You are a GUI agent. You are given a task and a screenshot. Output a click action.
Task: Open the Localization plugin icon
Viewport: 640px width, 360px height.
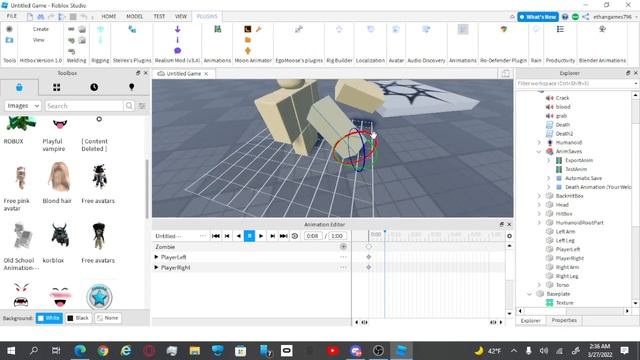(x=370, y=29)
